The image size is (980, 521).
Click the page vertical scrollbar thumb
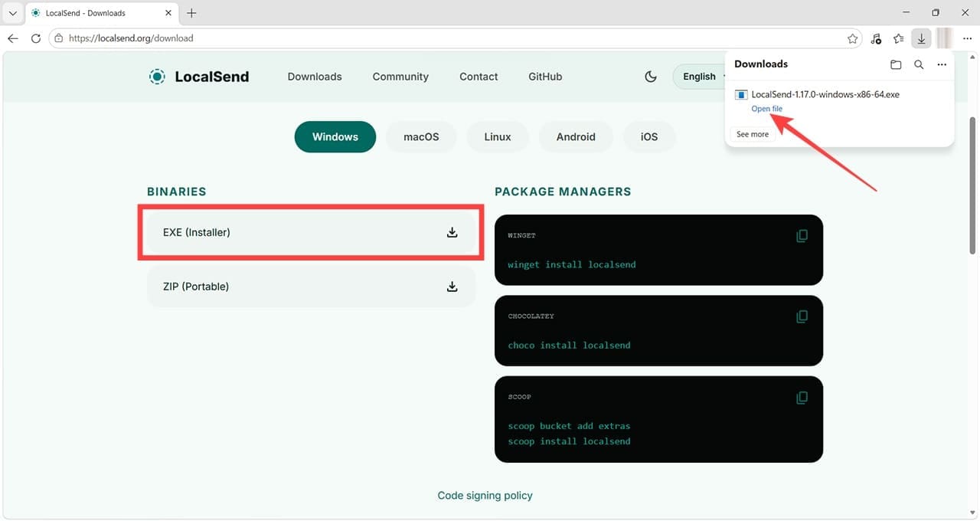(x=973, y=185)
